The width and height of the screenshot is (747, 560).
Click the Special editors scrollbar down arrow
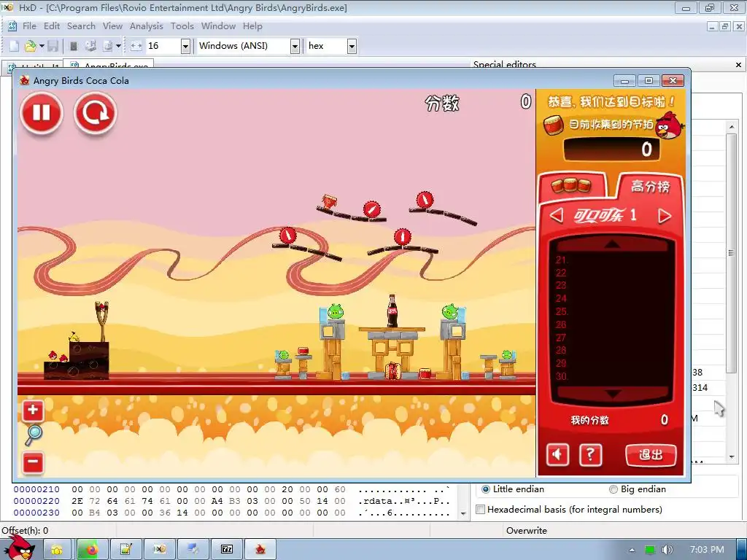pyautogui.click(x=731, y=456)
